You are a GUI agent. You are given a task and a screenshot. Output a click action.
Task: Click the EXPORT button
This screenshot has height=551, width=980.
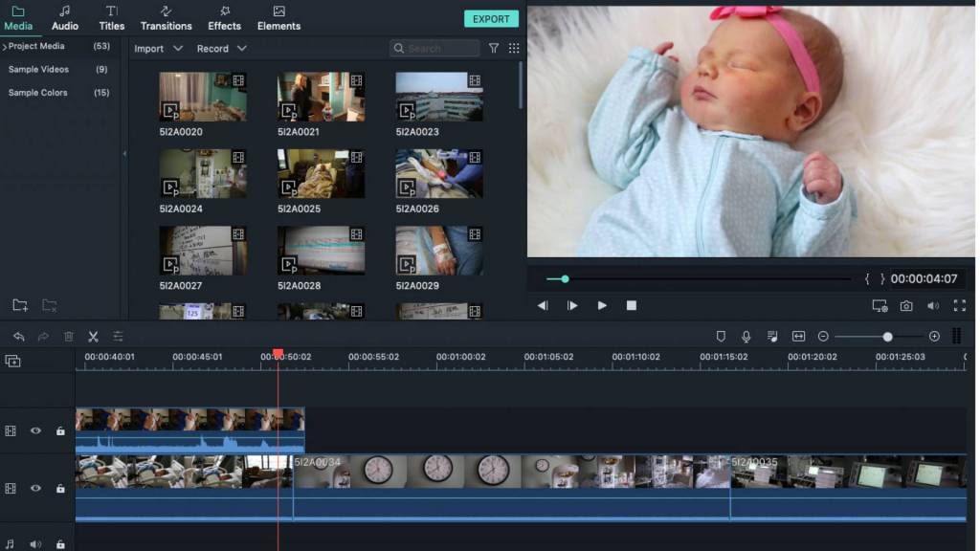[x=491, y=19]
